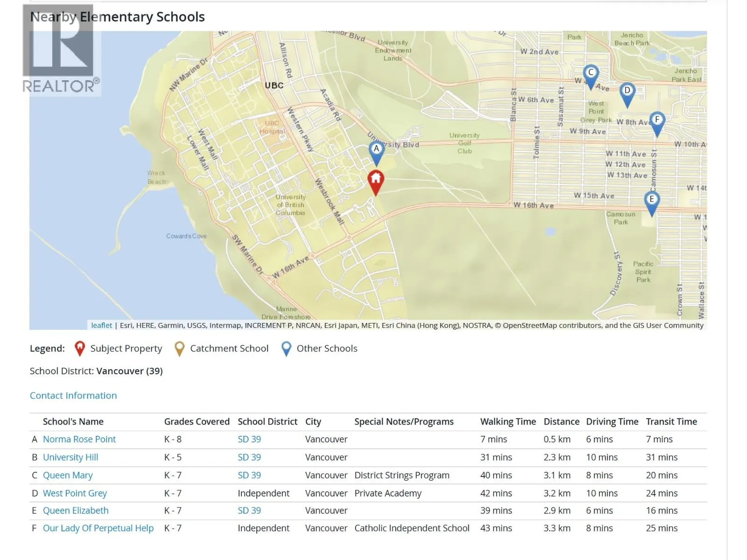Click the Catchment School legend pin icon
The height and width of the screenshot is (560, 747).
click(179, 348)
